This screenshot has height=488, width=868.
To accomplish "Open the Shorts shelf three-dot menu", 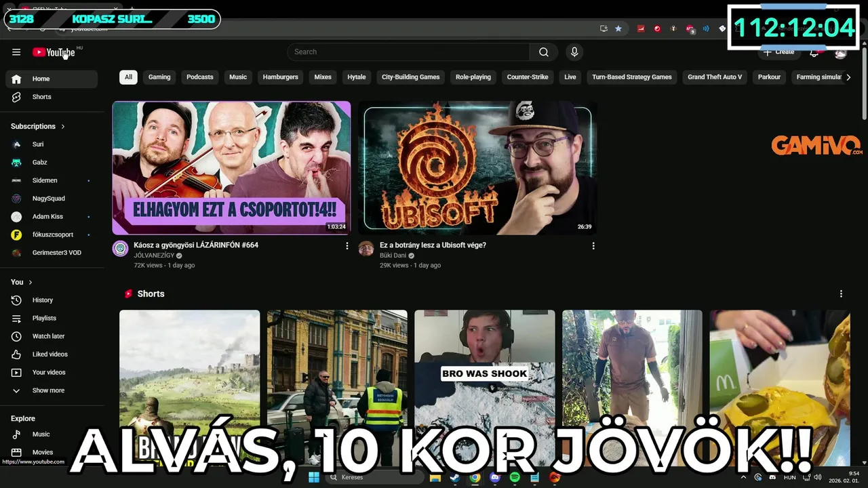I will 841,293.
